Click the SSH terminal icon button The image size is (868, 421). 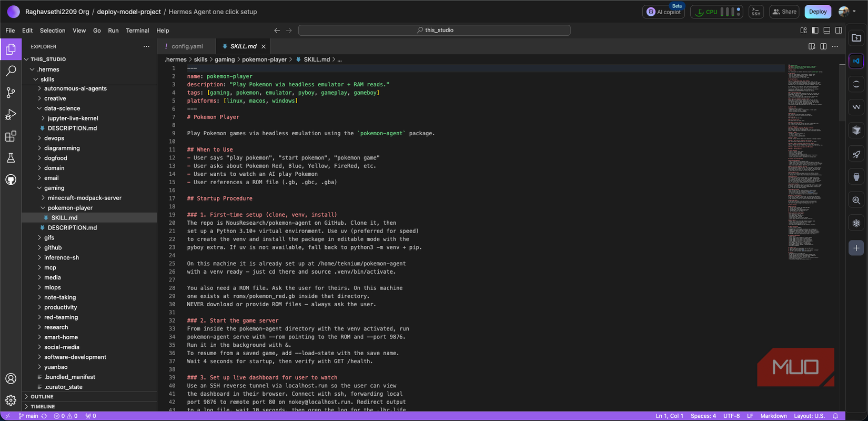click(756, 12)
